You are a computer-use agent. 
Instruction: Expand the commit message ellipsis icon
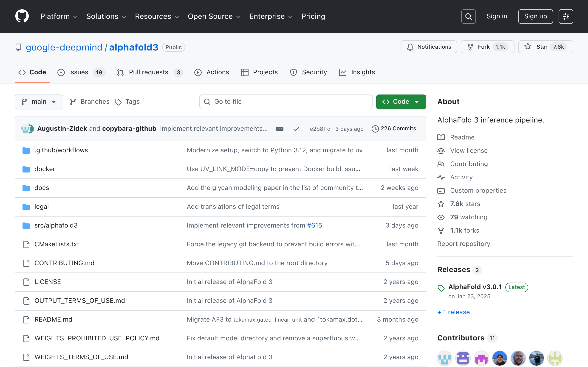point(280,129)
